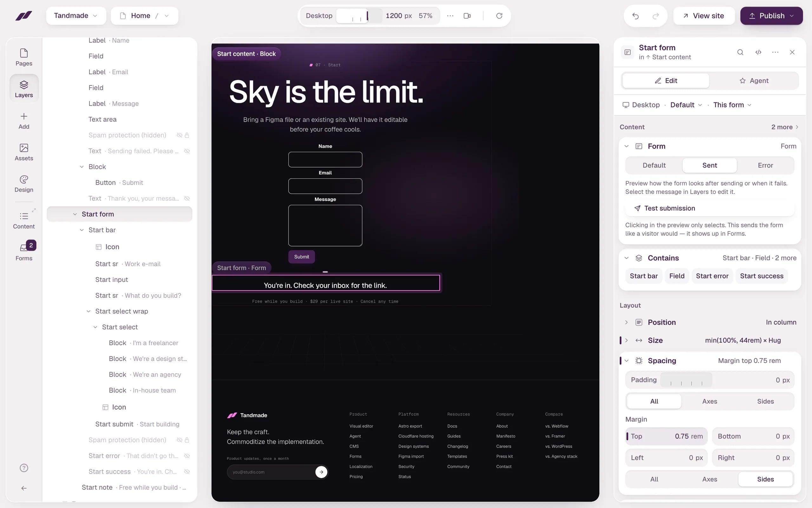The image size is (812, 508).
Task: Switch to the Edit tab
Action: pyautogui.click(x=666, y=81)
